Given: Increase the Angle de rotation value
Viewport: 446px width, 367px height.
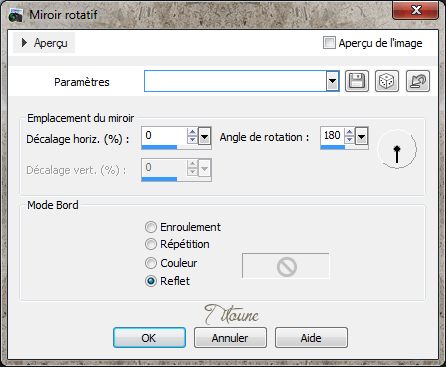Looking at the screenshot, I should (349, 132).
